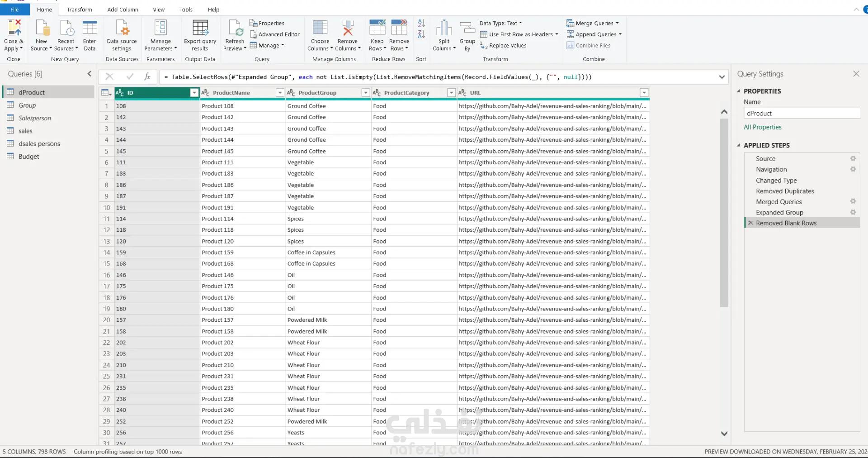Screen dimensions: 868x458
Task: Click the query Name input field
Action: point(802,113)
